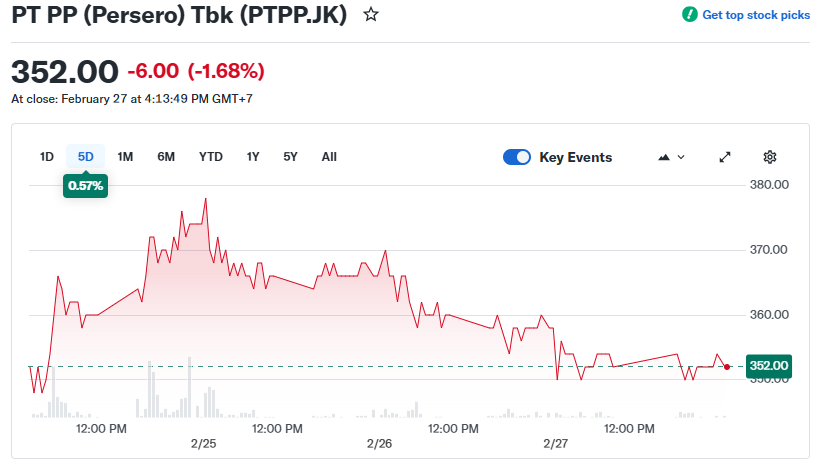The image size is (826, 464).
Task: Show All-time price history
Action: point(329,157)
